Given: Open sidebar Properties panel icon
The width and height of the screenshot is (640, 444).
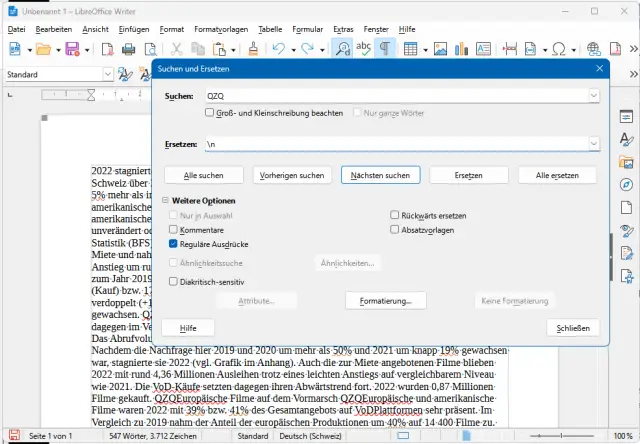Looking at the screenshot, I should 627,116.
